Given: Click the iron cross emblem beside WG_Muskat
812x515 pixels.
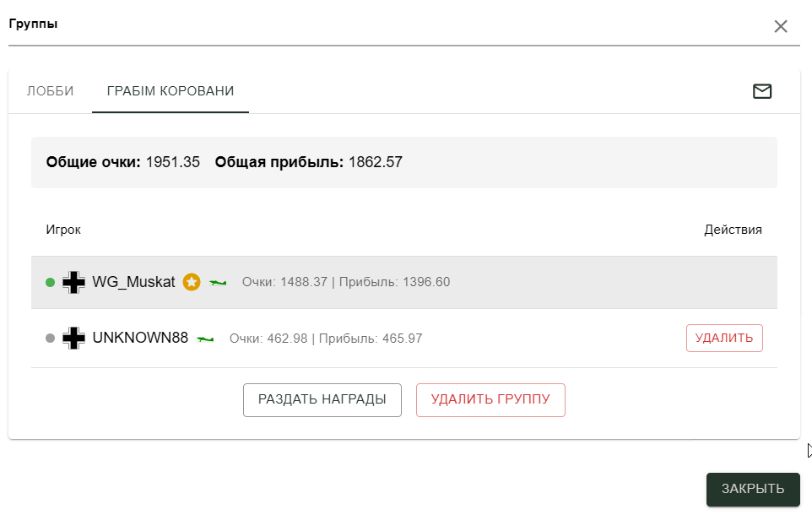Looking at the screenshot, I should (x=74, y=282).
